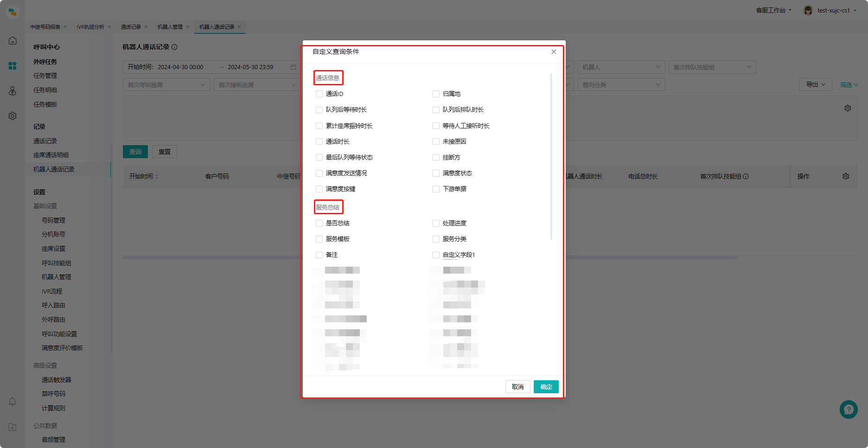Switch to the 通话记录 tab
Image resolution: width=868 pixels, height=448 pixels.
(x=131, y=27)
